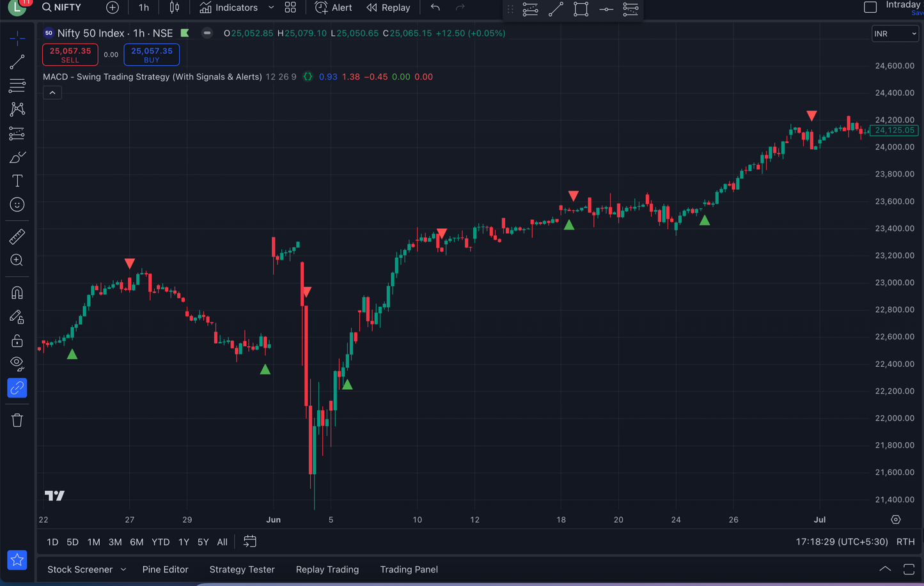Open the Stock Screener tab
The width and height of the screenshot is (924, 586).
pyautogui.click(x=80, y=569)
